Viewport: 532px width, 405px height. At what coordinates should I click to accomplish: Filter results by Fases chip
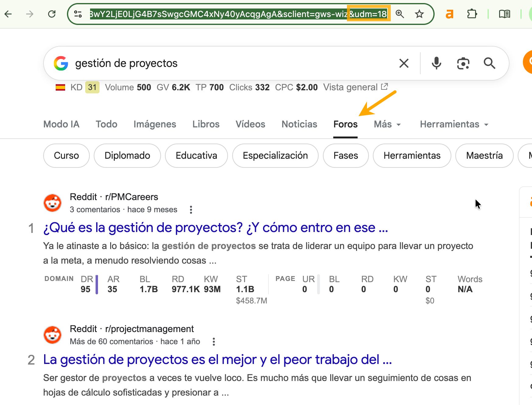pyautogui.click(x=346, y=156)
